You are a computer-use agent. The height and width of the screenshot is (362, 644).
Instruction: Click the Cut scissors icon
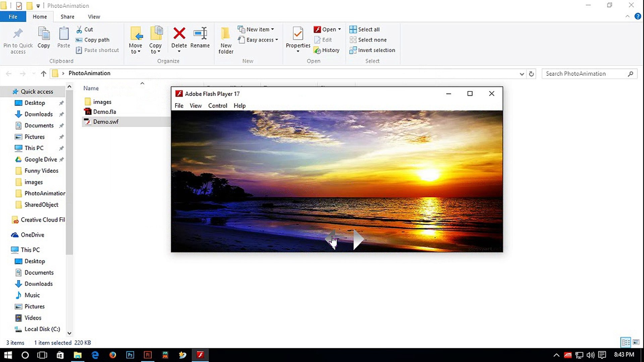(x=79, y=29)
